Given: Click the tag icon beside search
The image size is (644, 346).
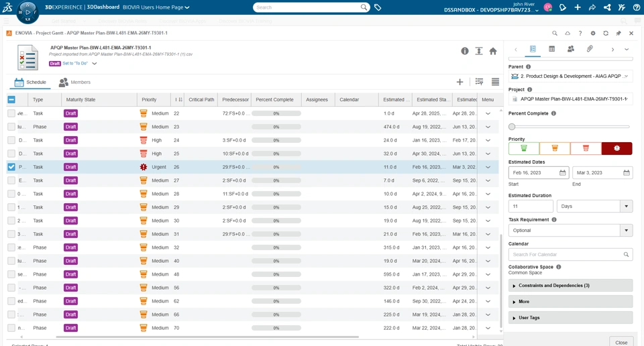Looking at the screenshot, I should coord(378,7).
